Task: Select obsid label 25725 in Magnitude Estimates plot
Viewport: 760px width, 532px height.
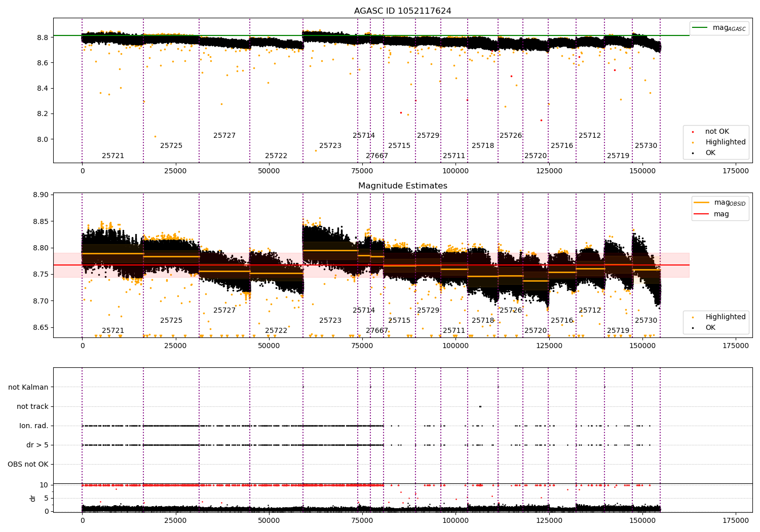Action: click(x=171, y=321)
